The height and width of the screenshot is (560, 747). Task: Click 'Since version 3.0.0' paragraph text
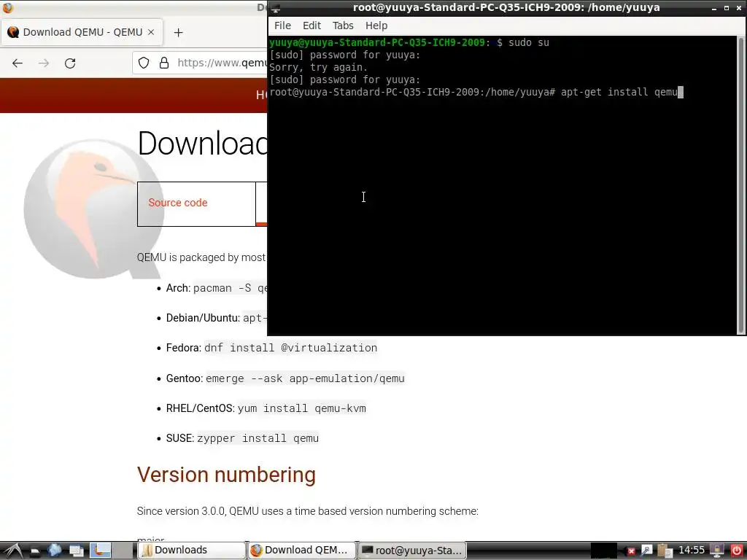pyautogui.click(x=307, y=511)
